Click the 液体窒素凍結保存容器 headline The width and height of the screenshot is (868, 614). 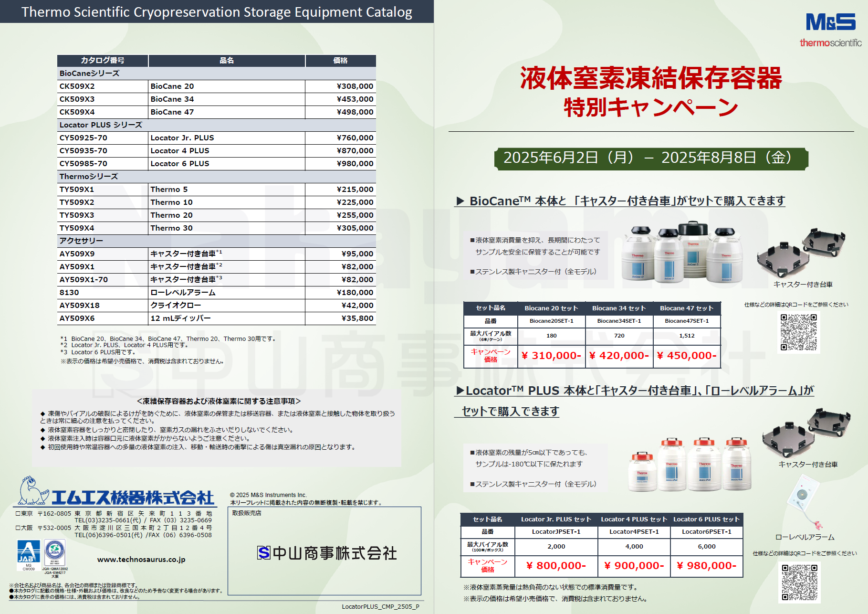tap(651, 78)
